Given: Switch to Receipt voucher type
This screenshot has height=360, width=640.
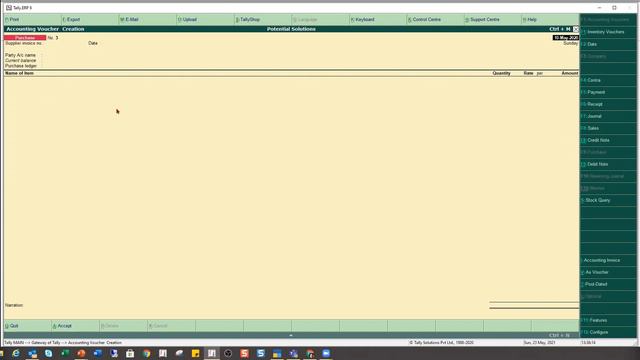Looking at the screenshot, I should pyautogui.click(x=608, y=104).
